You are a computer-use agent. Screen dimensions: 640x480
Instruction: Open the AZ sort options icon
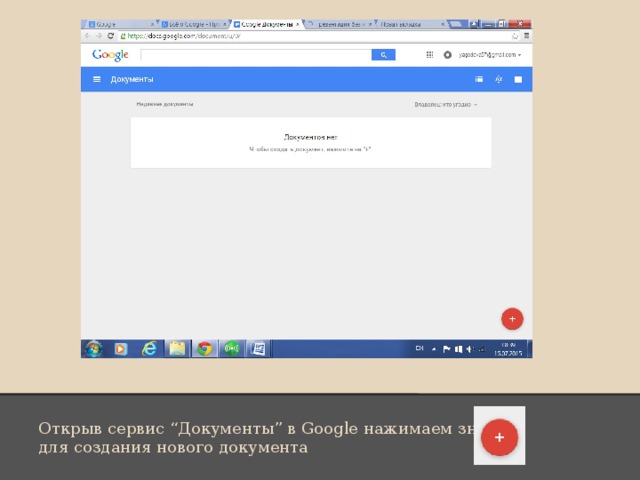click(498, 79)
